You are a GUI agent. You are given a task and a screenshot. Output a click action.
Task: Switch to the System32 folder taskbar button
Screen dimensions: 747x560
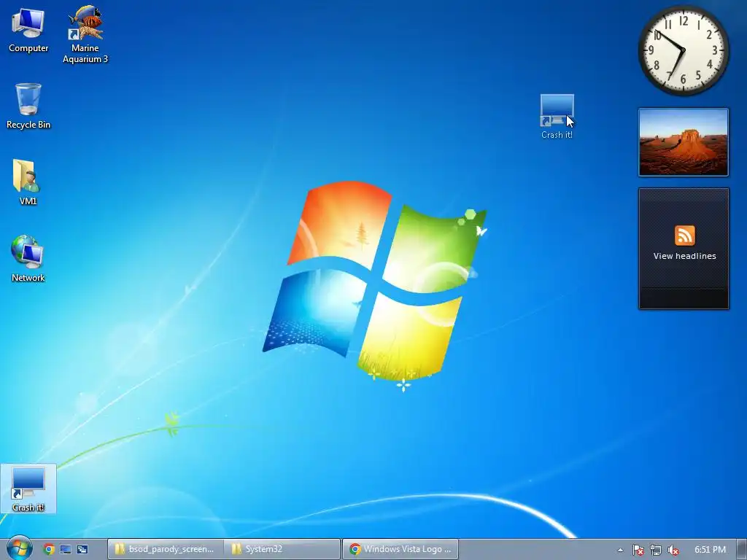coord(282,549)
